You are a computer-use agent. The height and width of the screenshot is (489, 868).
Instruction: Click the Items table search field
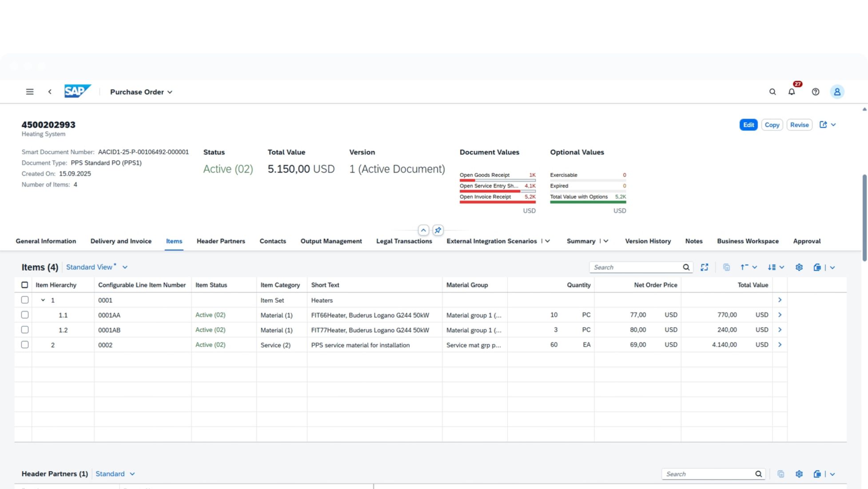(635, 267)
